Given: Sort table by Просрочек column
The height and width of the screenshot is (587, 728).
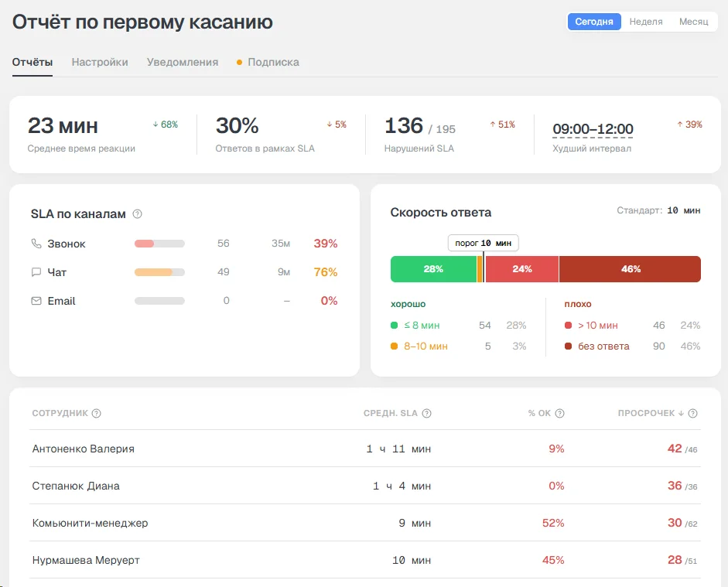Looking at the screenshot, I should click(646, 413).
